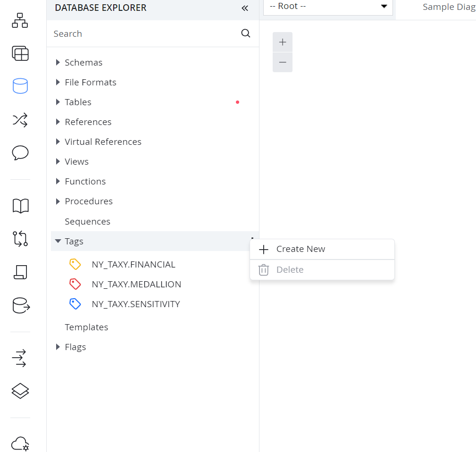Click the database export arrow icon
The height and width of the screenshot is (452, 476).
pos(21,306)
